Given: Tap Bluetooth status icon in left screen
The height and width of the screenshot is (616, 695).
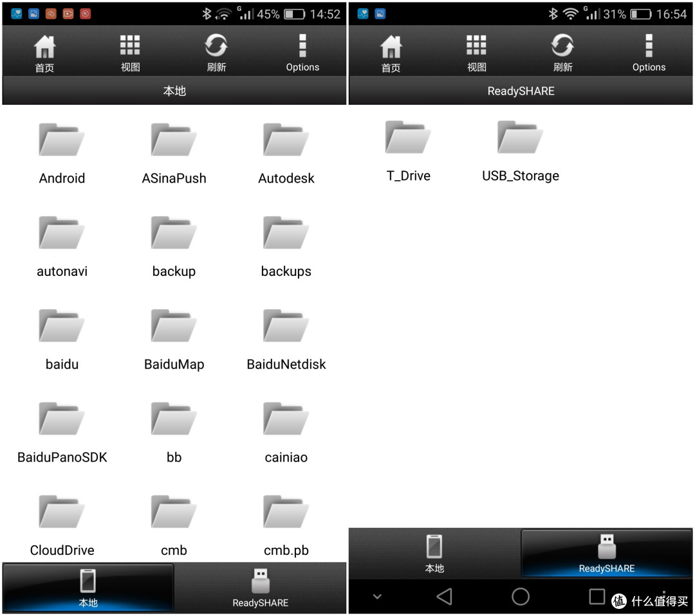Looking at the screenshot, I should click(207, 14).
